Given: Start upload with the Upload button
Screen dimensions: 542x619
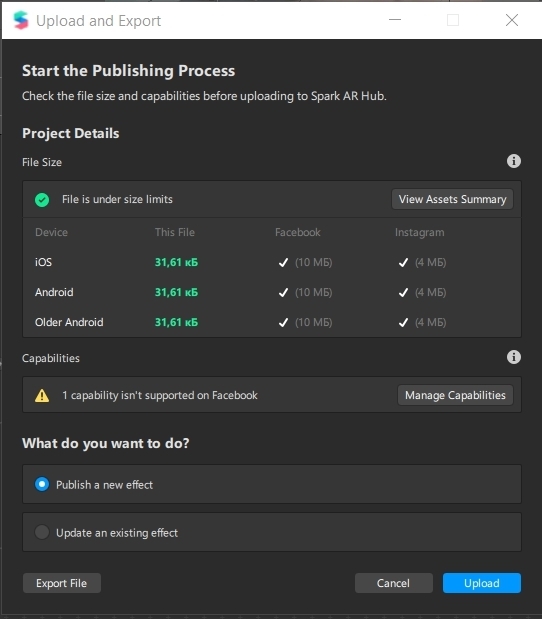Looking at the screenshot, I should click(x=482, y=583).
